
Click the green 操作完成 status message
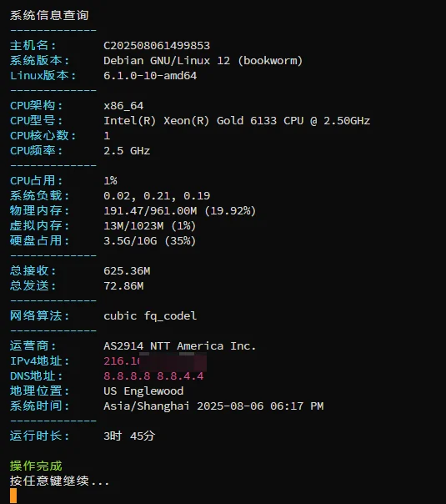(36, 466)
